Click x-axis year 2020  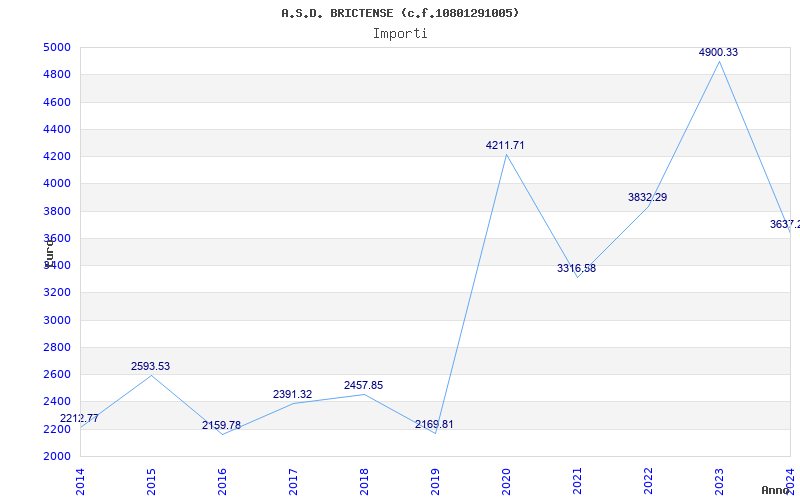click(x=506, y=482)
